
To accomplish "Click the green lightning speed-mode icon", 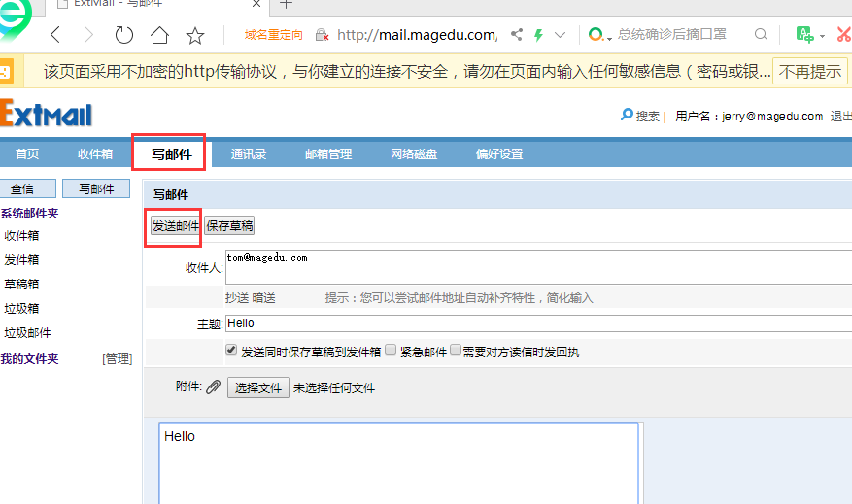I will [x=538, y=35].
